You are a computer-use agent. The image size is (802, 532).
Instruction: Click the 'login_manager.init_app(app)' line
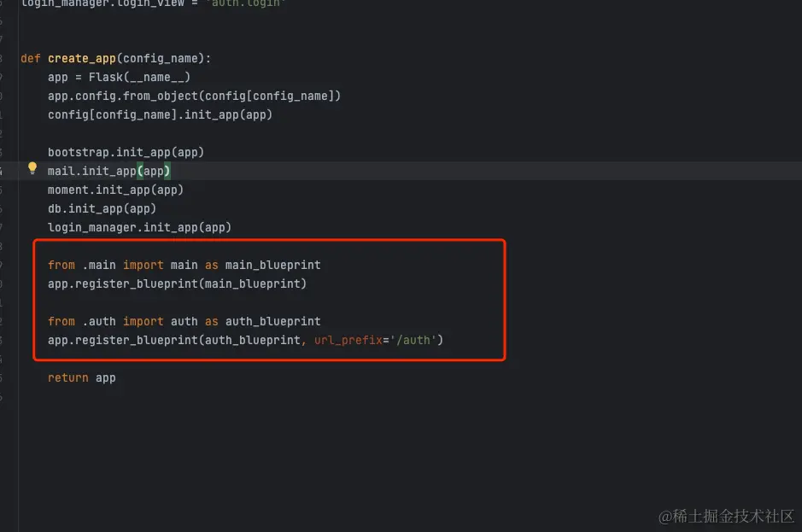point(139,228)
